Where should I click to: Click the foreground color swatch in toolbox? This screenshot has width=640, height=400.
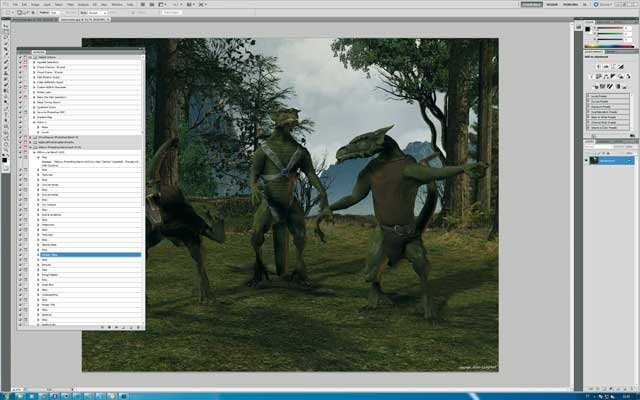click(4, 160)
